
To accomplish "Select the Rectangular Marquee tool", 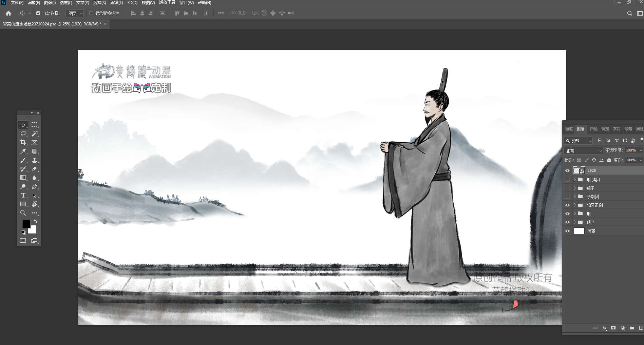I will pos(34,125).
